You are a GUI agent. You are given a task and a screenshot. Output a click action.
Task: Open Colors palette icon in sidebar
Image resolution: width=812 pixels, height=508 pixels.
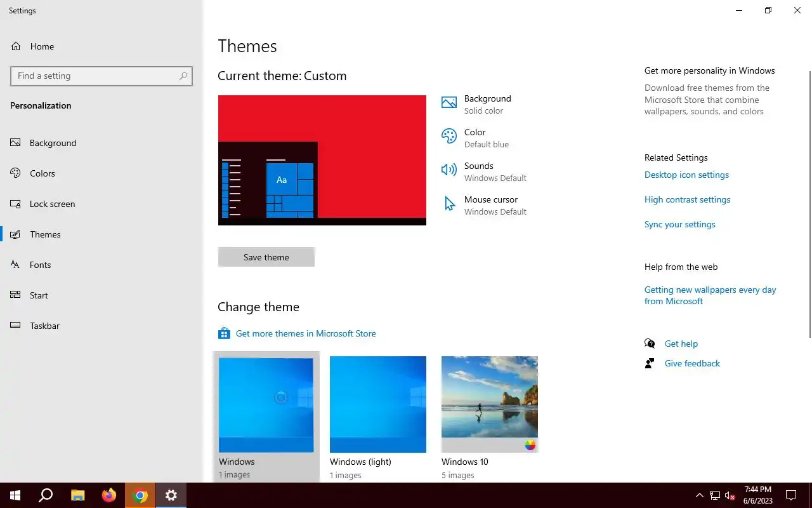click(x=16, y=173)
